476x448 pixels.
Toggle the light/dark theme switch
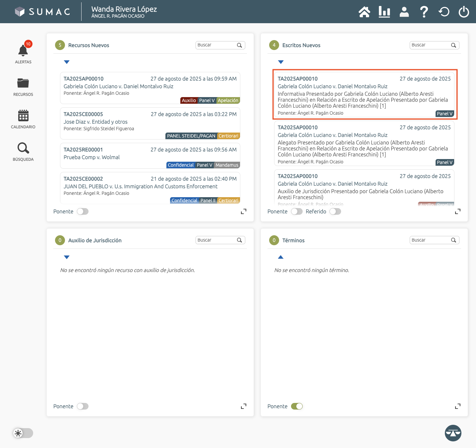pyautogui.click(x=23, y=433)
